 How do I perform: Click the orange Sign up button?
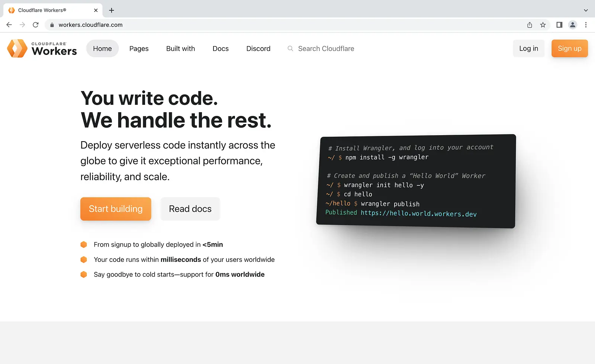[570, 49]
